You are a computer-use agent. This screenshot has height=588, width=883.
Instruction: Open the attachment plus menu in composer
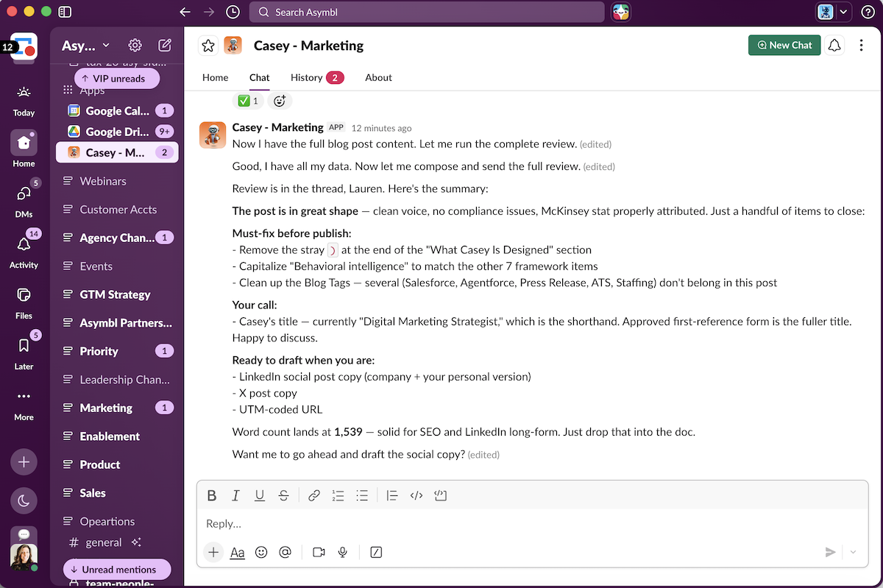[x=213, y=552]
